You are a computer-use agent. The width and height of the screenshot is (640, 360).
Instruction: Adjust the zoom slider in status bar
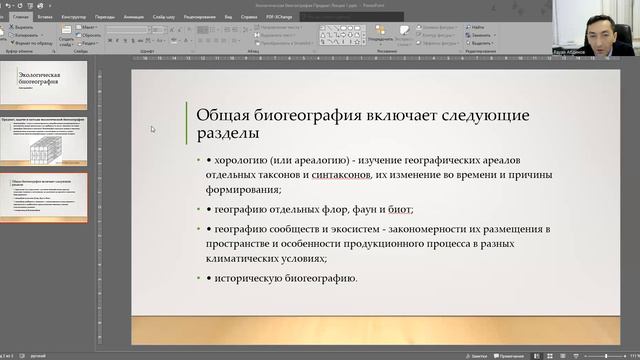coord(606,356)
